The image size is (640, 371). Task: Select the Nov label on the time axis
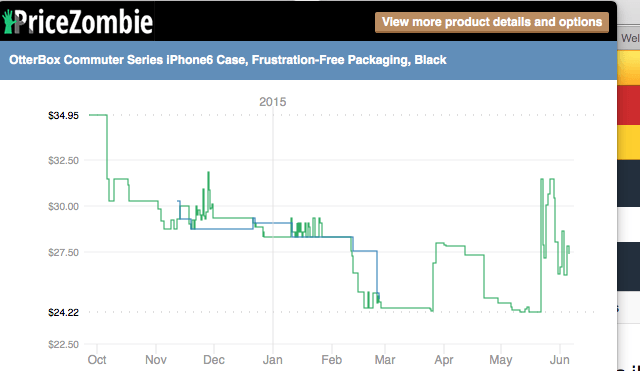pyautogui.click(x=156, y=360)
